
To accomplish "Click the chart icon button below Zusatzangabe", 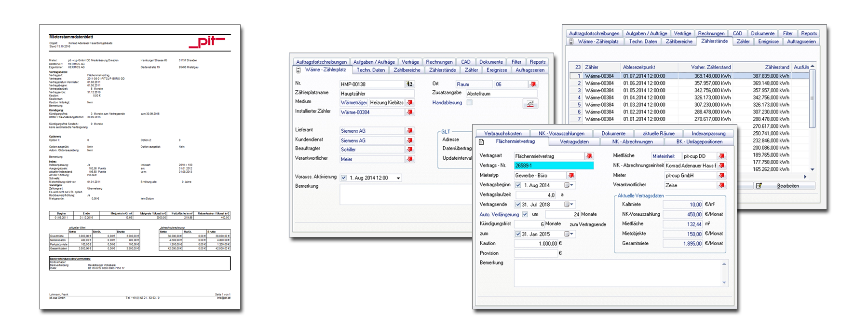I will pyautogui.click(x=530, y=104).
